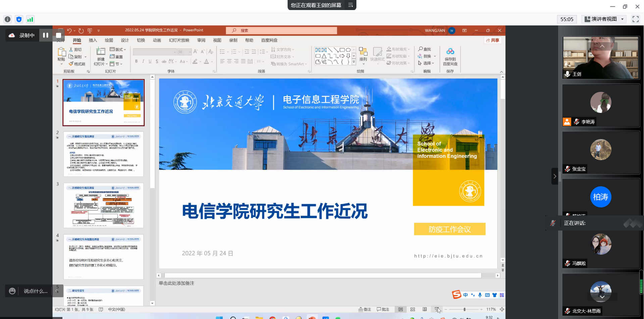
Task: Stop the recording with the square button
Action: pos(58,35)
